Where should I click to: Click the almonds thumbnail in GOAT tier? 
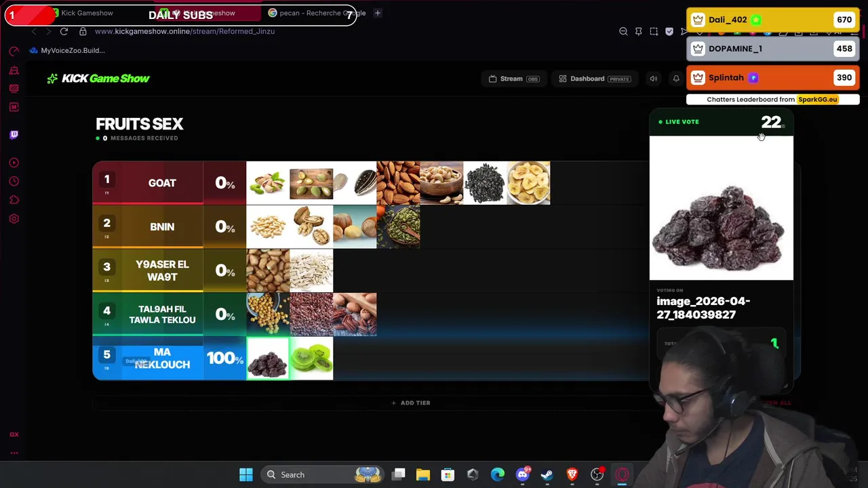pos(398,183)
